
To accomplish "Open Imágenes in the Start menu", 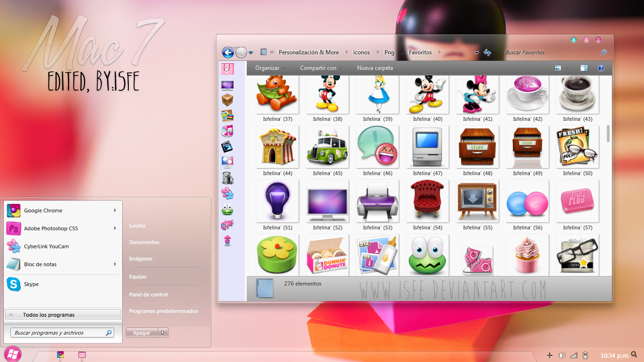I will tap(141, 259).
